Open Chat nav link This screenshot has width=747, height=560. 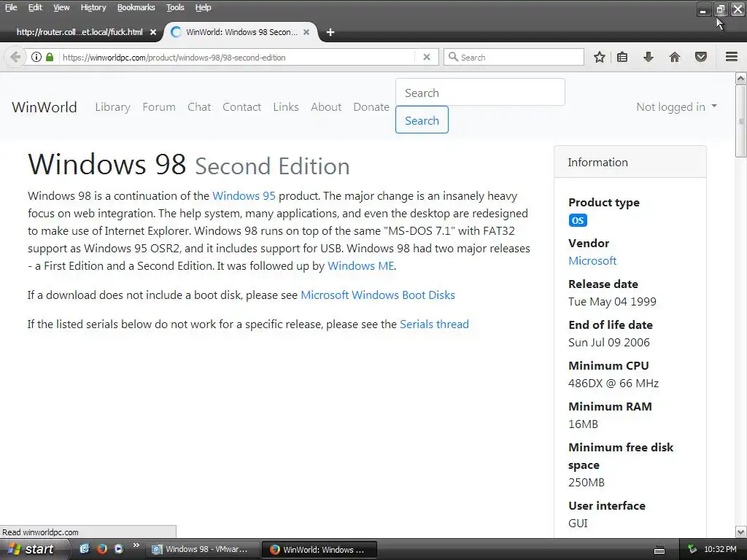click(199, 107)
